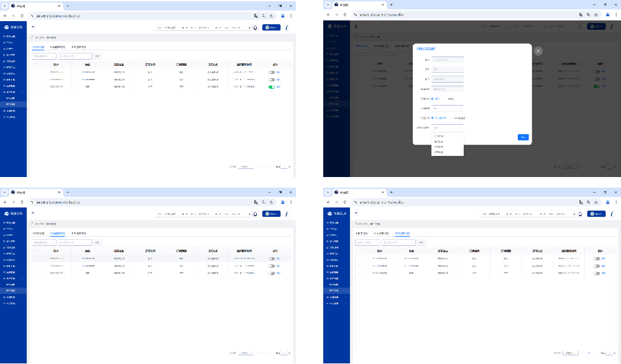Click the info 'i' icon in the top-left window
This screenshot has width=621, height=364.
(286, 27)
